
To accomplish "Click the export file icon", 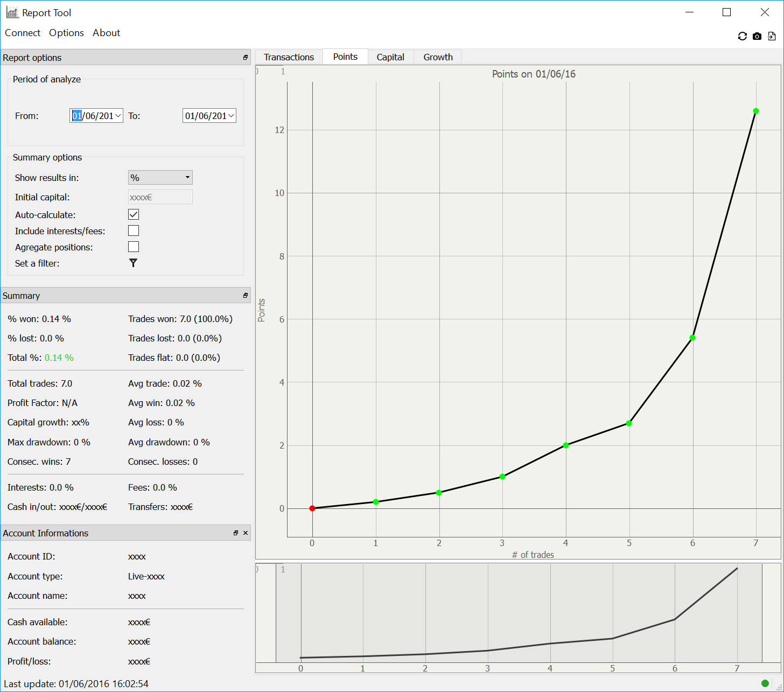I will coord(772,36).
